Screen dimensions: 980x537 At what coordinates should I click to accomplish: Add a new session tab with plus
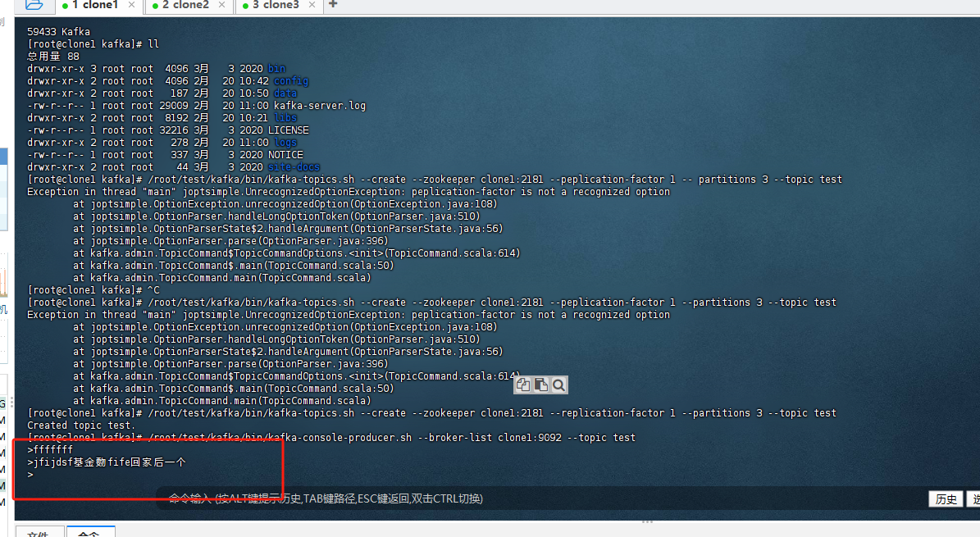pyautogui.click(x=333, y=4)
